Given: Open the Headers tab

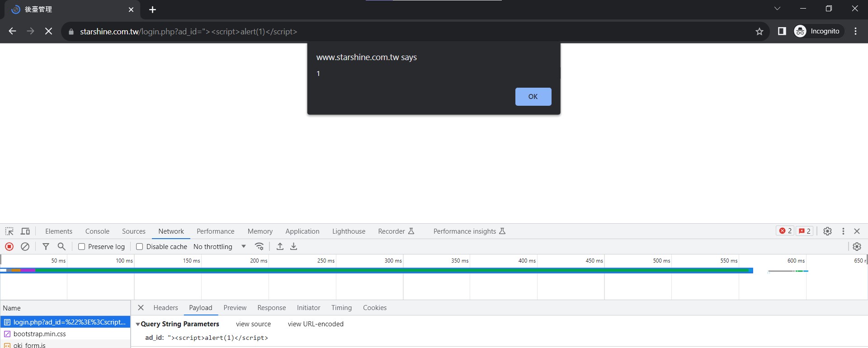Looking at the screenshot, I should [x=166, y=308].
